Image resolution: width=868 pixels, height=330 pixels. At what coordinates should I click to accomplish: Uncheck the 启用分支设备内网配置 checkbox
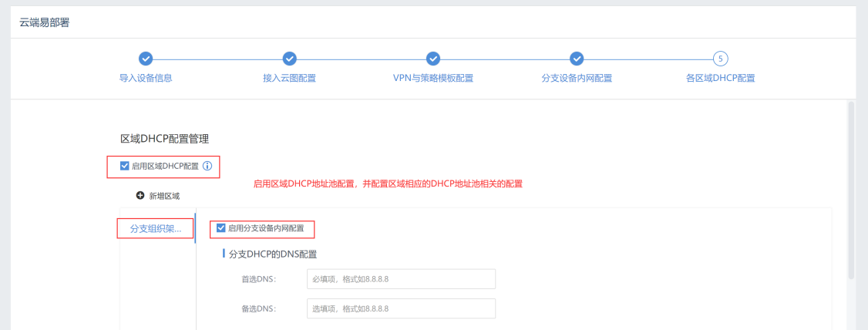221,228
